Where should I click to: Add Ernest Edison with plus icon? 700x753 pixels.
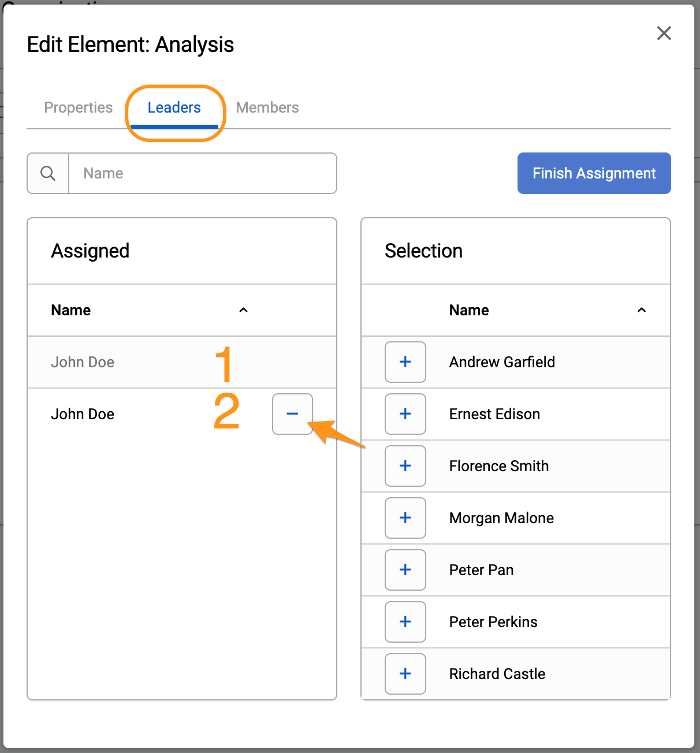(x=405, y=414)
